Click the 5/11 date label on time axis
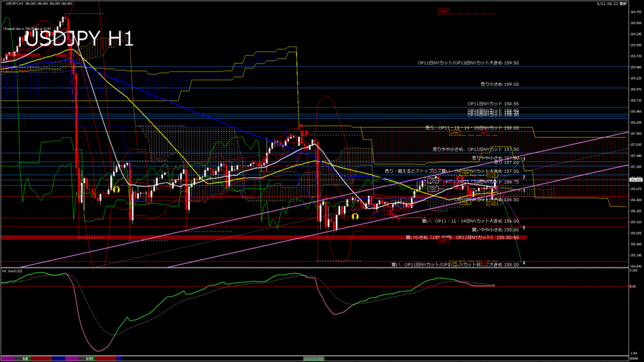This screenshot has height=362, width=644. pos(89,359)
